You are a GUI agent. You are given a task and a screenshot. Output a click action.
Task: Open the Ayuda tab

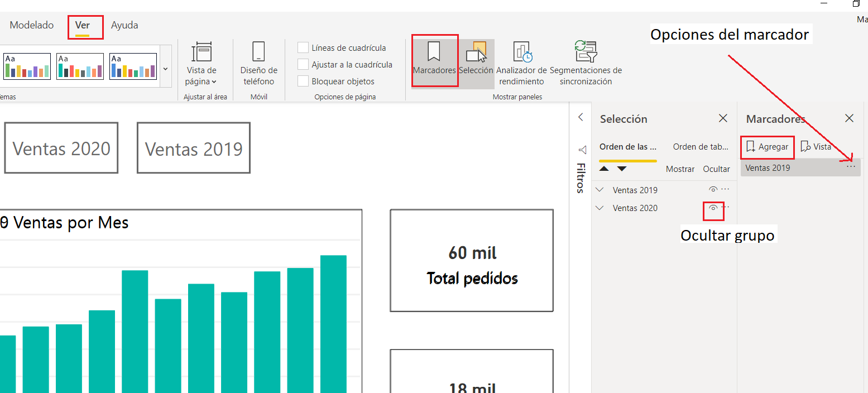point(124,25)
